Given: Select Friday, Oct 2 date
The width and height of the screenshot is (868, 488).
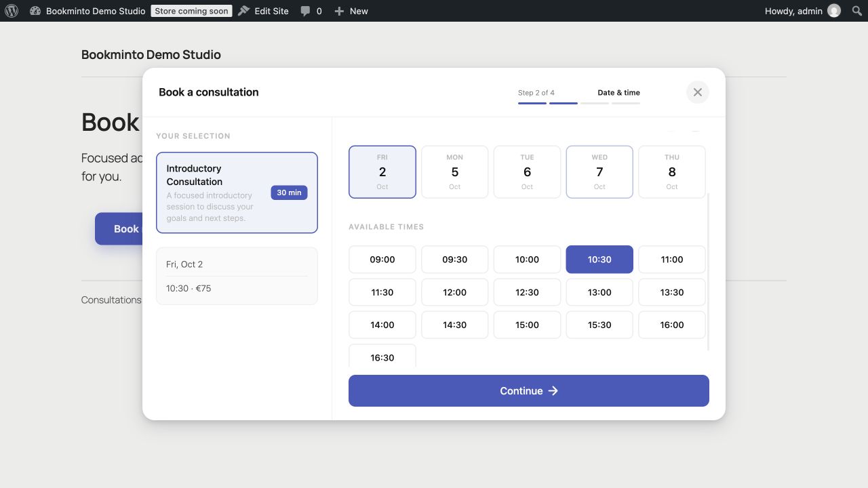Looking at the screenshot, I should coord(382,172).
